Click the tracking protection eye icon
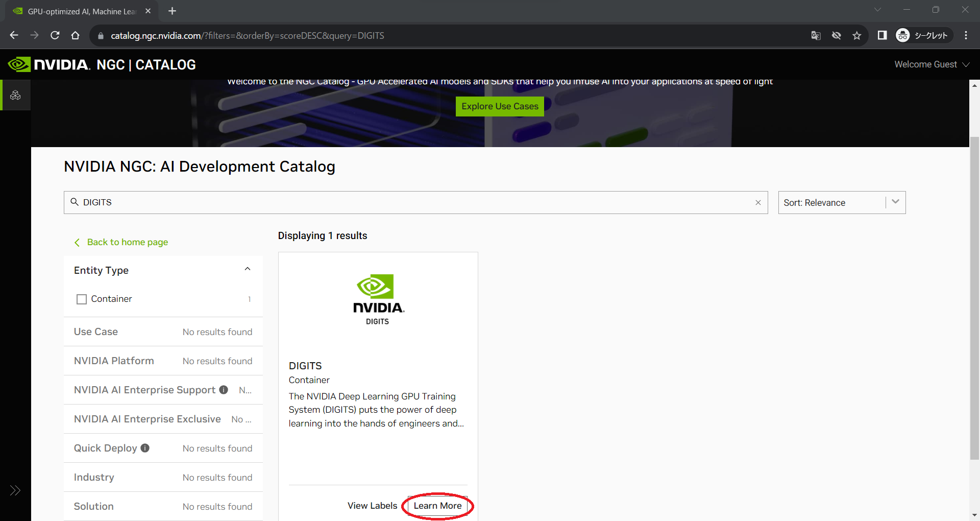This screenshot has height=521, width=980. click(x=836, y=35)
